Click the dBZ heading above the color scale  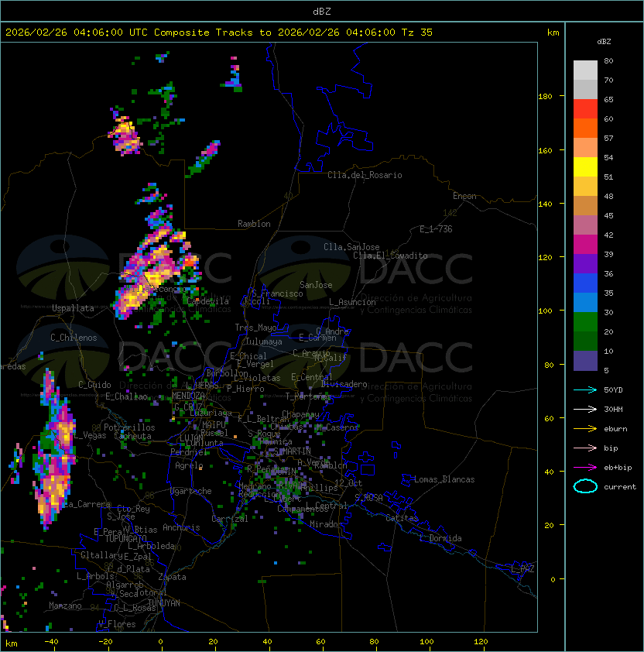click(x=604, y=42)
